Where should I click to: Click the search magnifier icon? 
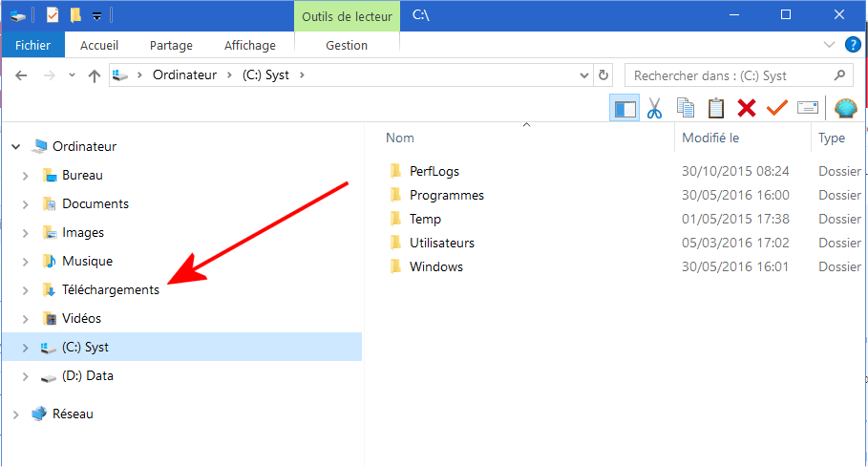coord(839,74)
